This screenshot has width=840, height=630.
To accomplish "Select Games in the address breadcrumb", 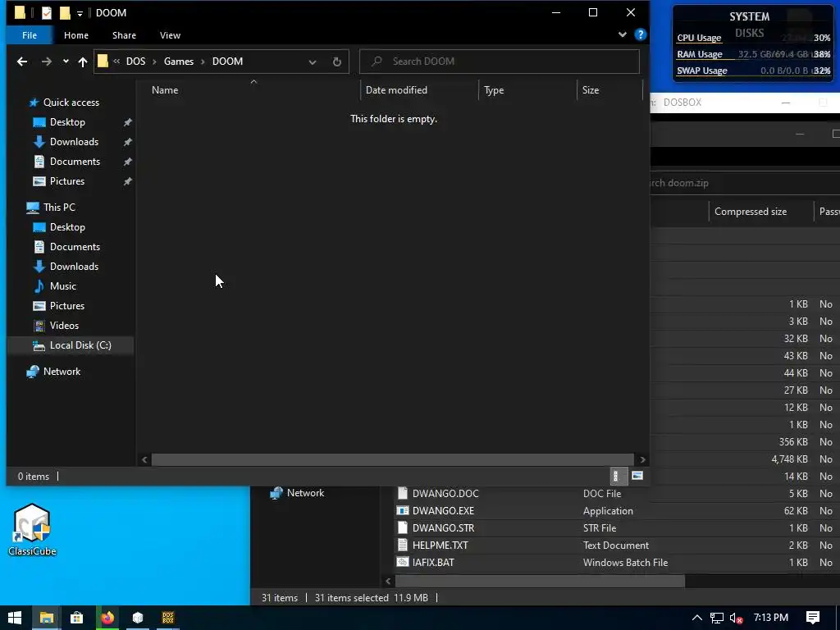I will pos(178,62).
